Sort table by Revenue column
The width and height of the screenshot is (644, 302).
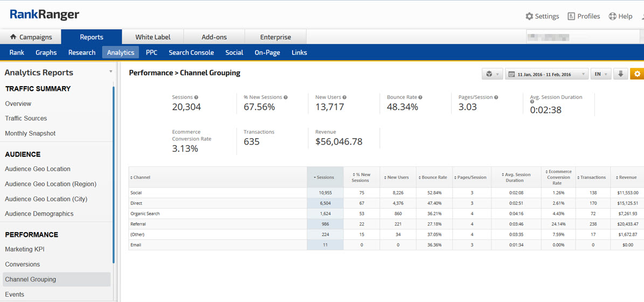point(627,177)
